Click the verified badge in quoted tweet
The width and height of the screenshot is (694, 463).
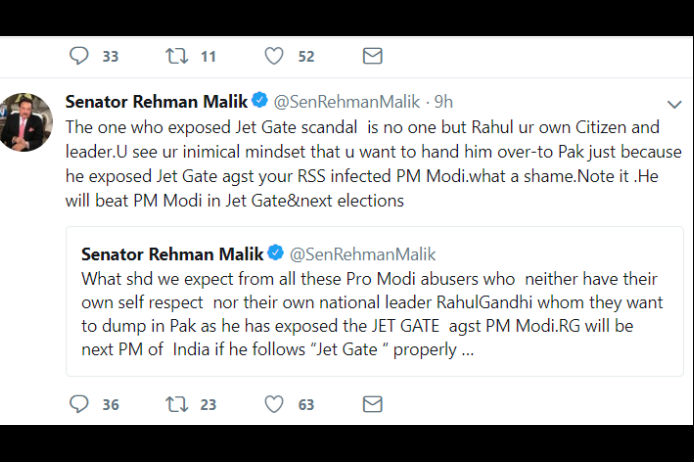point(276,252)
